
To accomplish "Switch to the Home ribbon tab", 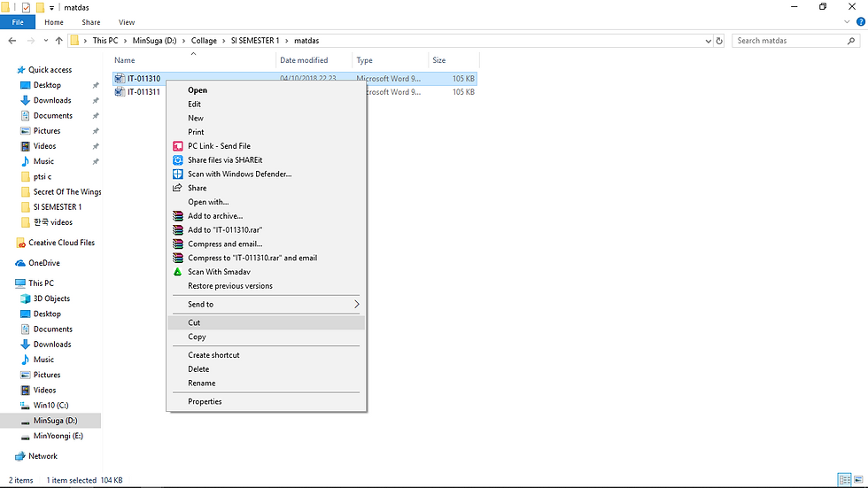I will [54, 22].
